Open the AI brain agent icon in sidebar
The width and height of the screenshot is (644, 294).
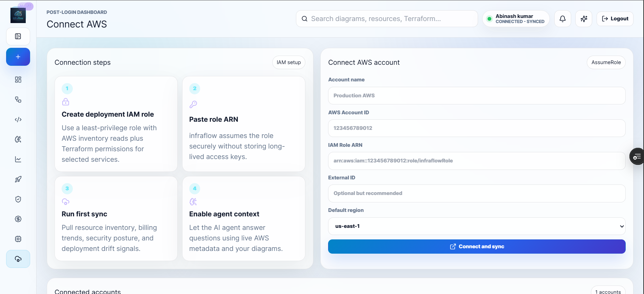[x=18, y=139]
